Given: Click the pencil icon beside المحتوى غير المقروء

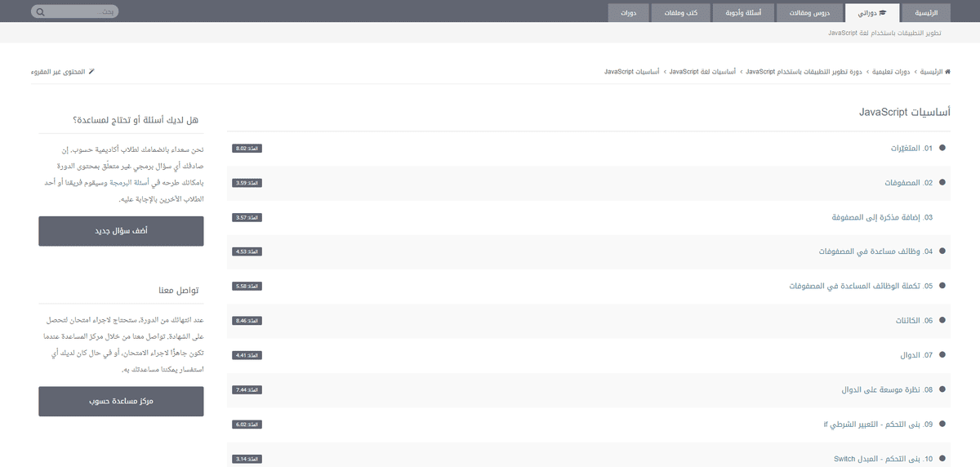Looking at the screenshot, I should click(91, 72).
